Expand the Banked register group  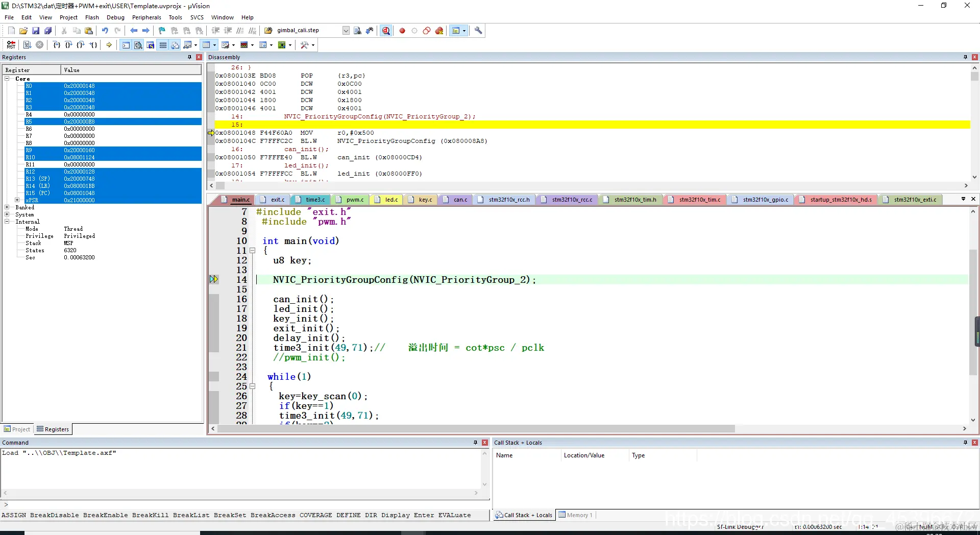7,207
